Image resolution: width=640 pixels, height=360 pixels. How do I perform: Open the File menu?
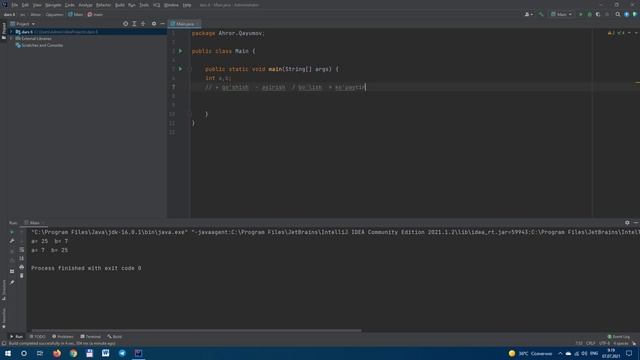[15, 5]
